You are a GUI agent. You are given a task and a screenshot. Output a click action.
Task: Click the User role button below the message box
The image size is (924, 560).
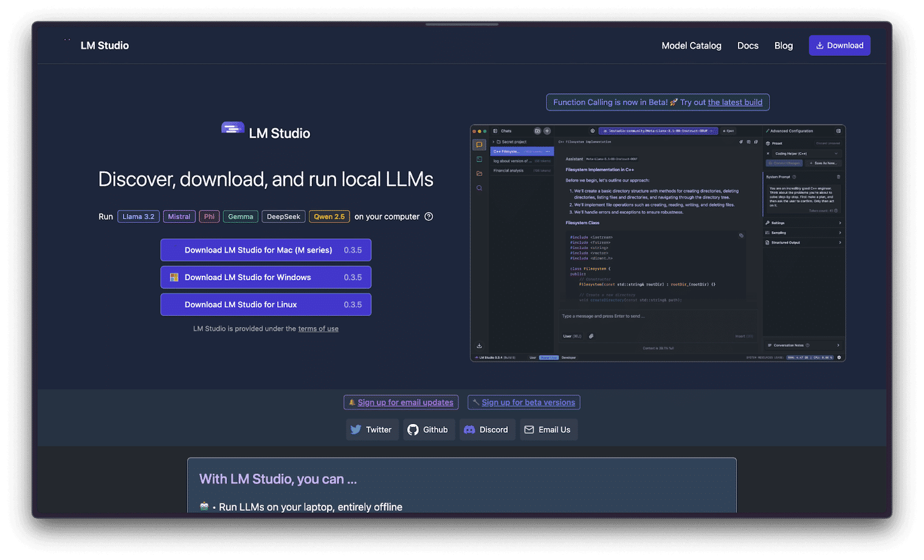572,336
